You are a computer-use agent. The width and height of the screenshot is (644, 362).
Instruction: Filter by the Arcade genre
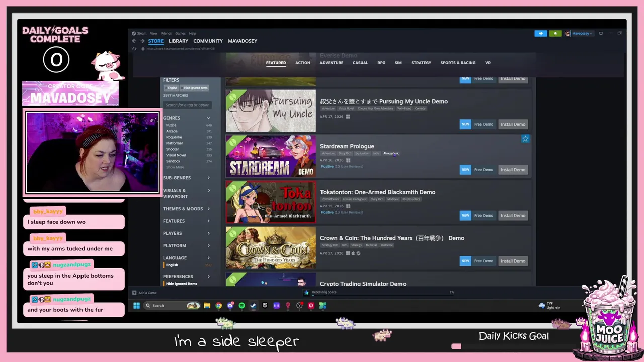coord(189,131)
